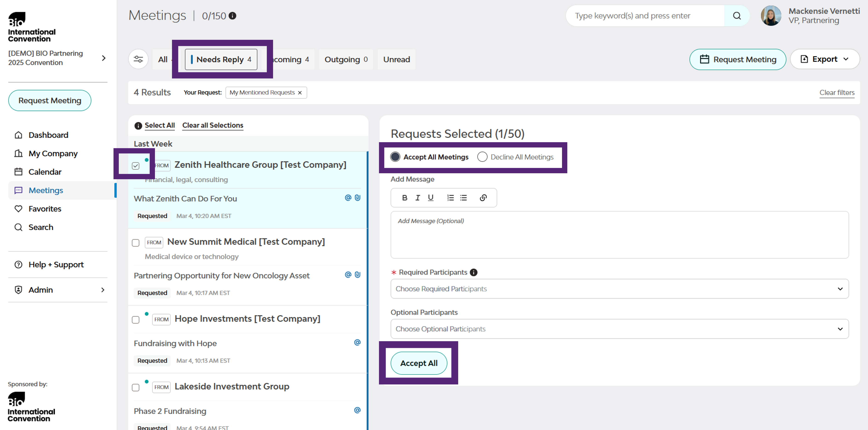Open Search from the sidebar
Screen dimensions: 868x430
41,227
